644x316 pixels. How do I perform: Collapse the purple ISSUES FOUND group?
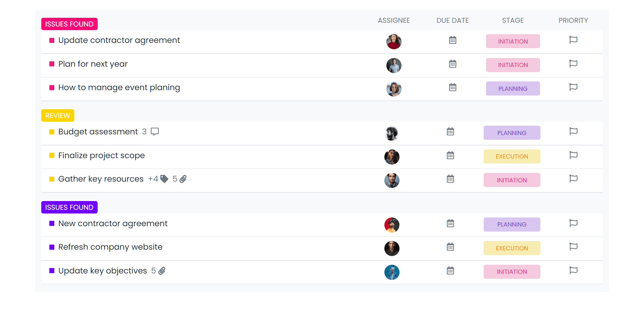[69, 207]
